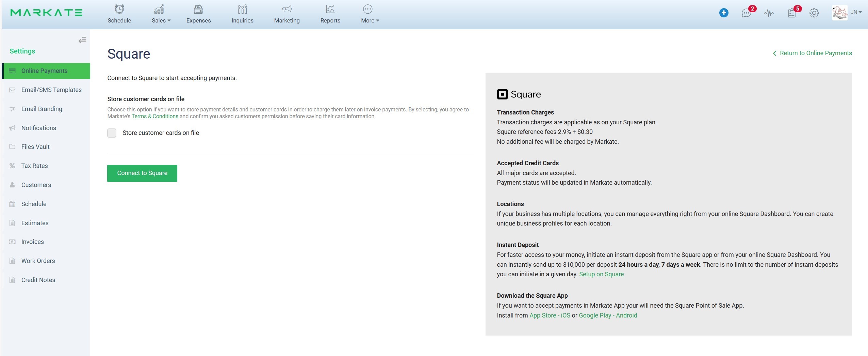Enable Store customer cards on file checkbox
The image size is (868, 356).
point(112,133)
